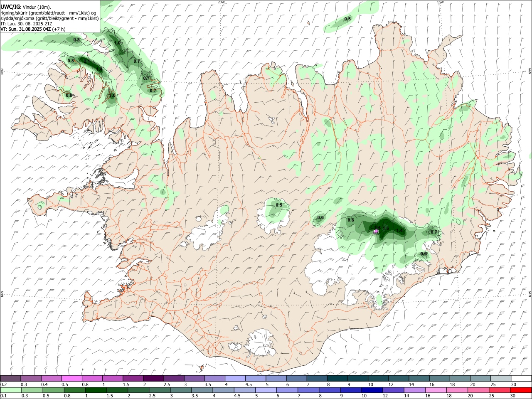Image resolution: width=532 pixels, height=399 pixels.
Task: Select the light pink rain swatch at 16
Action: 436,390
